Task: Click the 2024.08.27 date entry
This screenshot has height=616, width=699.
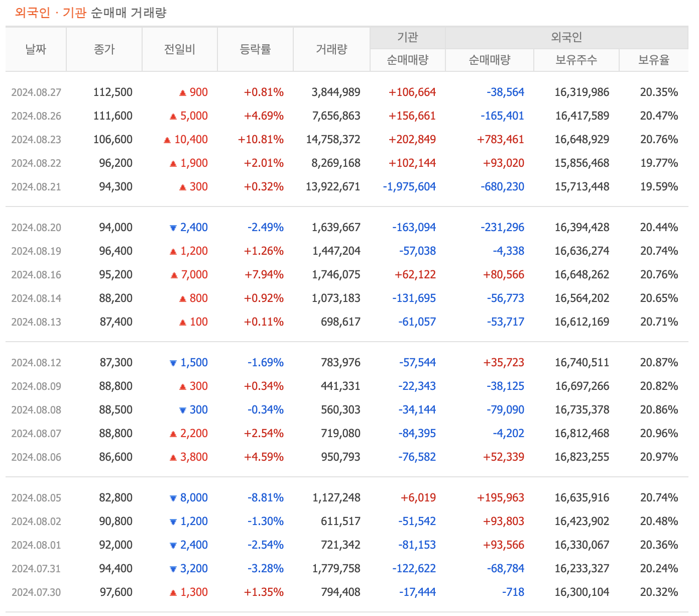Action: click(x=36, y=92)
